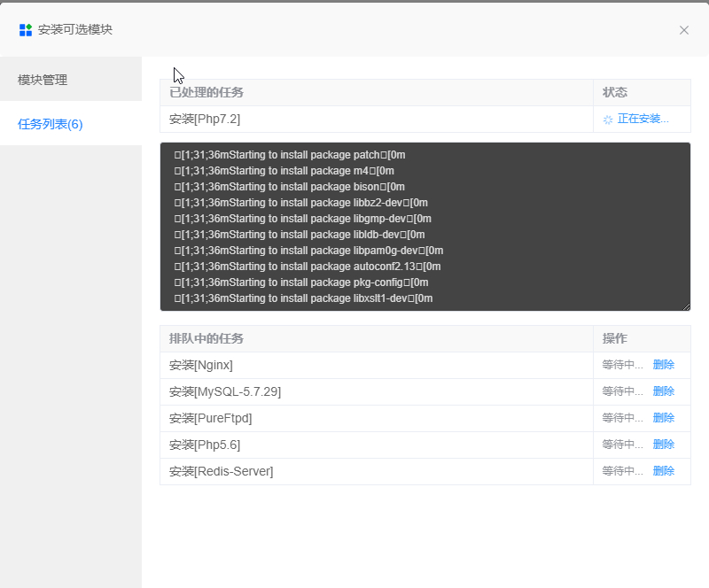Click the log line installing libldb-dev
This screenshot has width=709, height=588.
click(300, 235)
